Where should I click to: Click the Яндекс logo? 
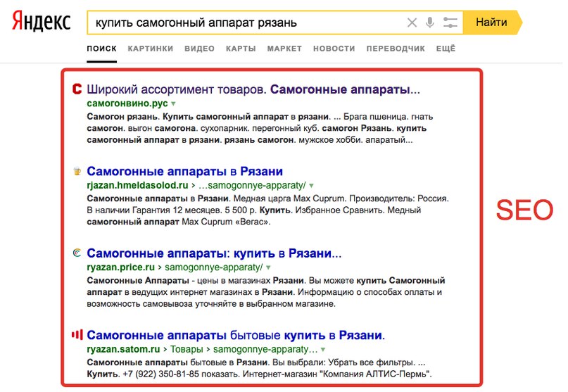point(41,22)
